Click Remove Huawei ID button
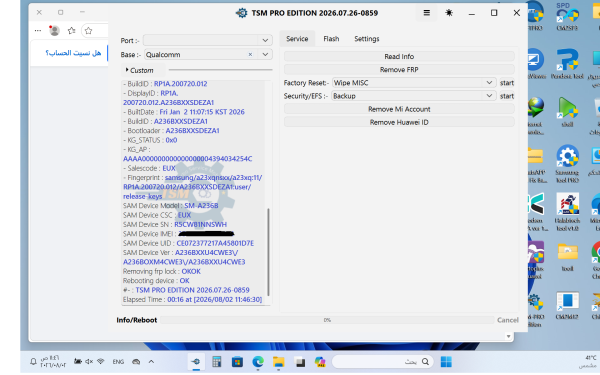 point(399,122)
